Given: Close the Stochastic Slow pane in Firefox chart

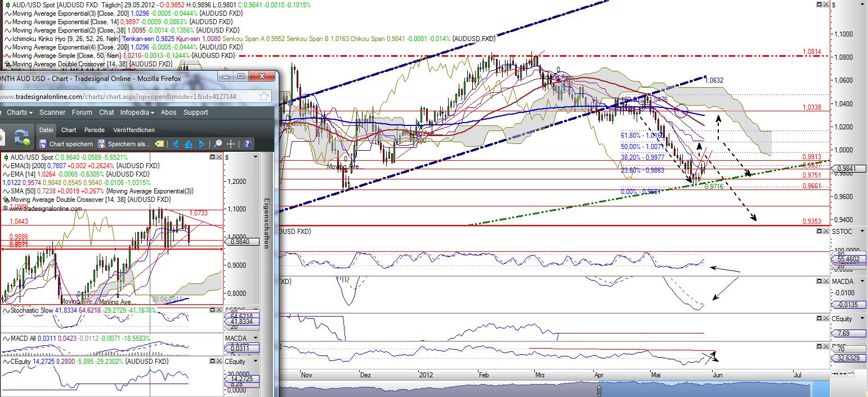Looking at the screenshot, I should tap(219, 310).
